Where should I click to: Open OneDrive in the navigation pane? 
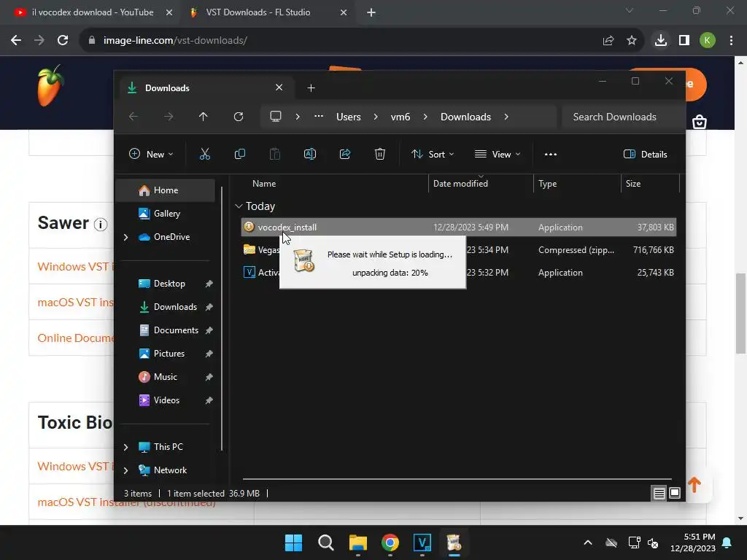171,237
